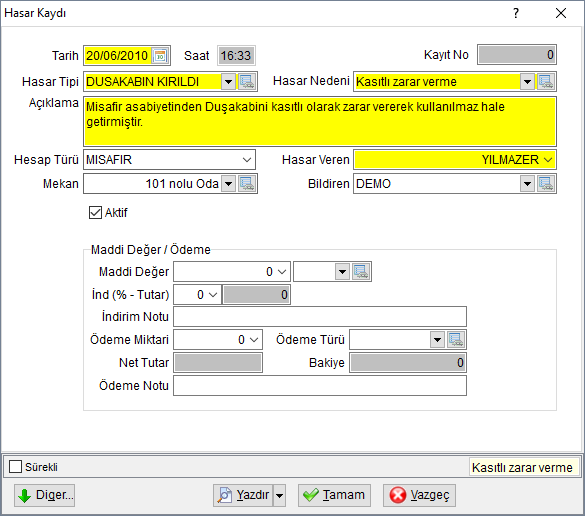The image size is (585, 516).
Task: Enable the Sürekli checkbox
Action: [x=15, y=466]
